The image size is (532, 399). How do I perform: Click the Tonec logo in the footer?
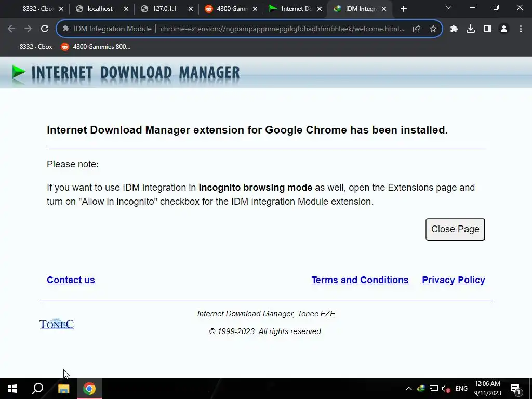click(57, 324)
